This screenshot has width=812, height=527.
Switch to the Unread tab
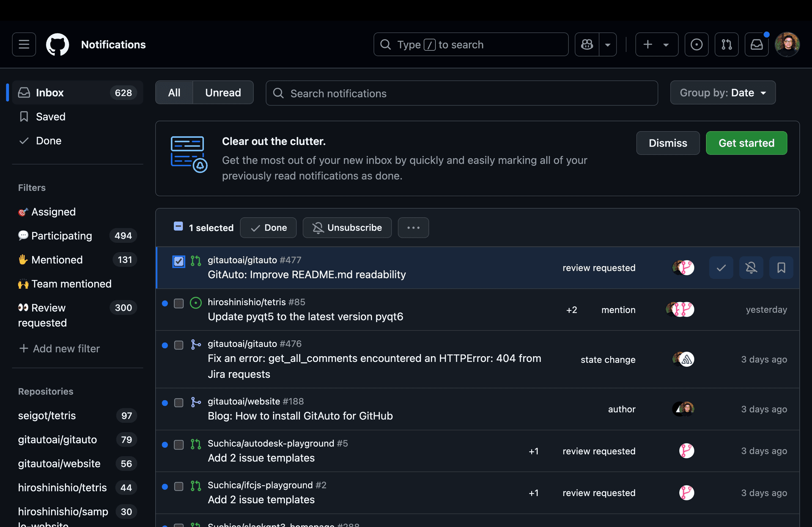click(x=223, y=92)
